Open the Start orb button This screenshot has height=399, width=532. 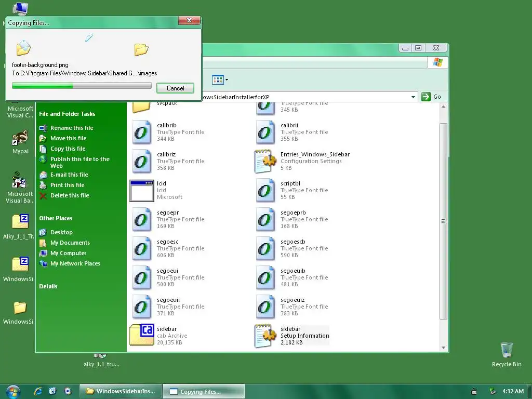coord(13,392)
